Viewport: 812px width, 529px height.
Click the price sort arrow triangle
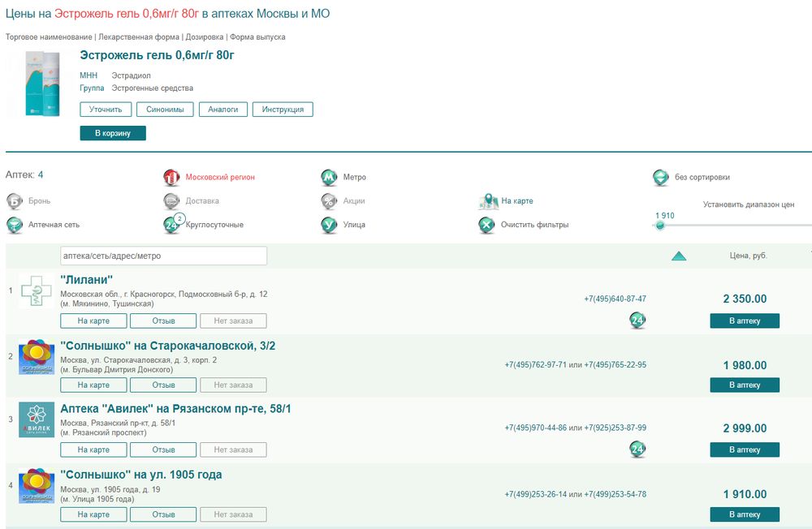[x=679, y=256]
